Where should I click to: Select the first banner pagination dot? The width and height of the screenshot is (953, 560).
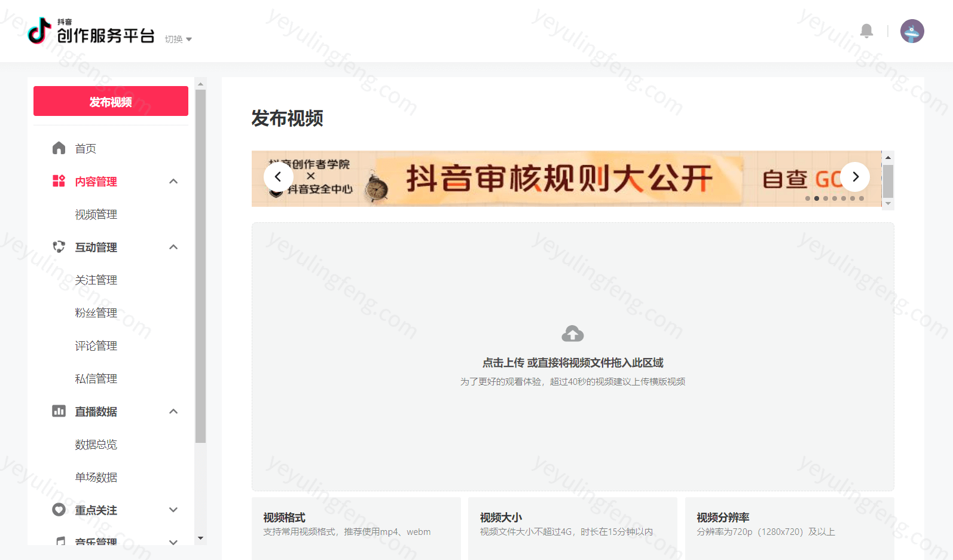pos(808,198)
